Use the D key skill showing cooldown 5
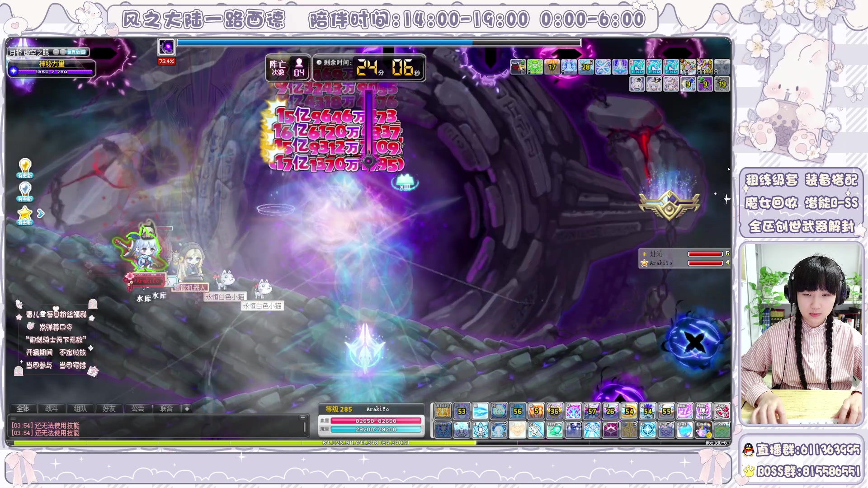 coord(536,411)
